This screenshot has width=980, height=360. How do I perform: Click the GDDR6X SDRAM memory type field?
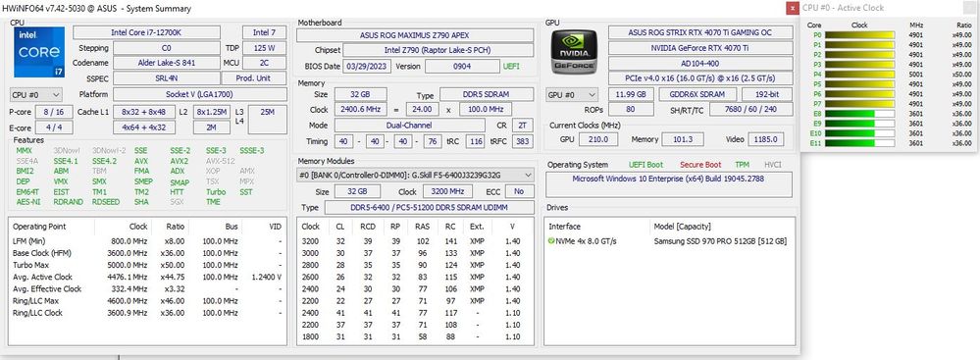click(x=697, y=94)
